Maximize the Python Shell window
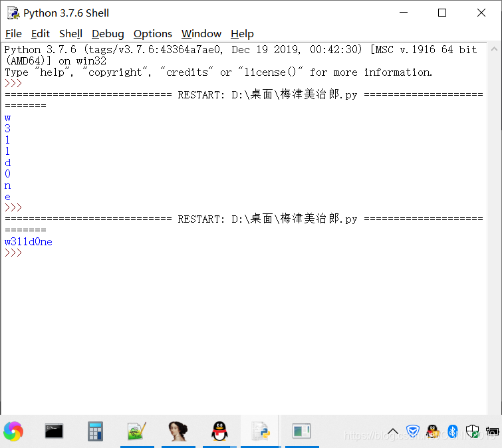Screen dimensions: 502x448 click(x=442, y=13)
